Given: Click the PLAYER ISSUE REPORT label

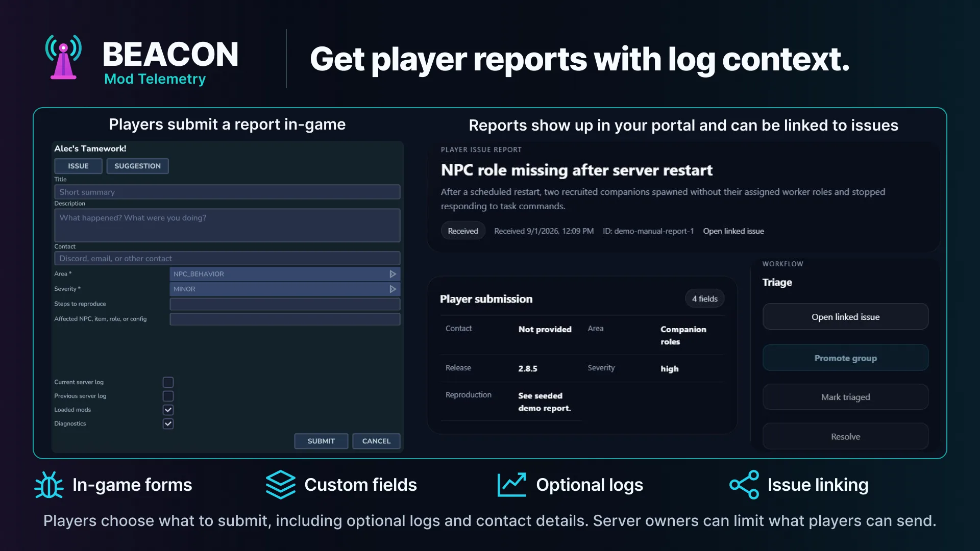Looking at the screenshot, I should click(481, 149).
